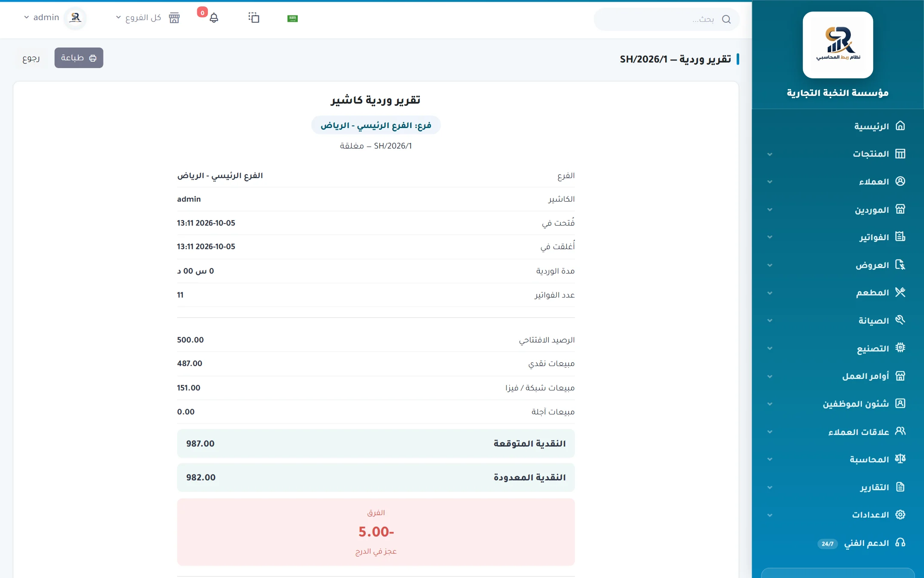
Task: Click the المطعم fork and knife icon
Action: pos(900,292)
